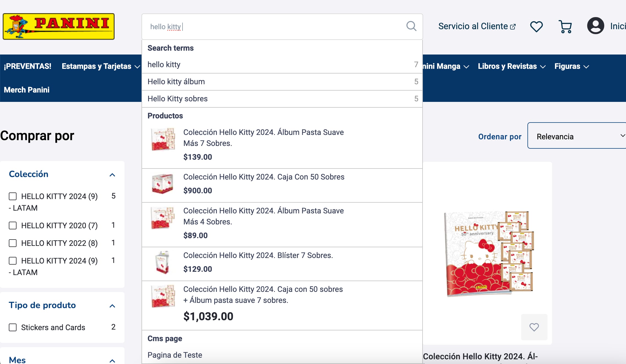Open the shopping cart icon
Viewport: 626px width, 364px height.
[565, 26]
